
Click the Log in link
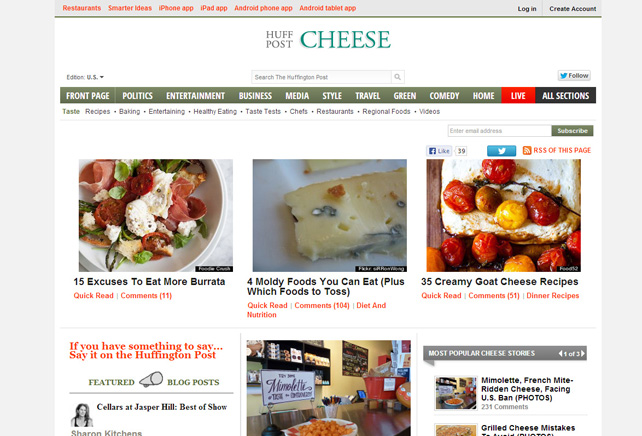point(527,9)
